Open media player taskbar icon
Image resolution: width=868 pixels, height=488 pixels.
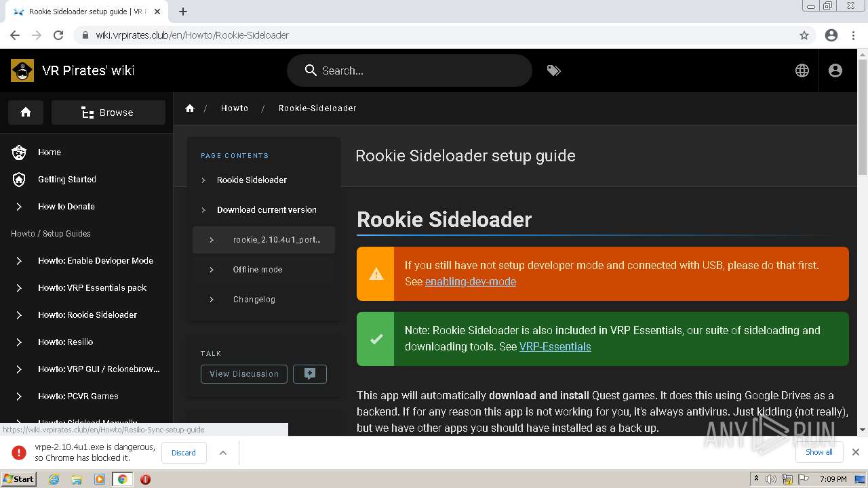(100, 479)
